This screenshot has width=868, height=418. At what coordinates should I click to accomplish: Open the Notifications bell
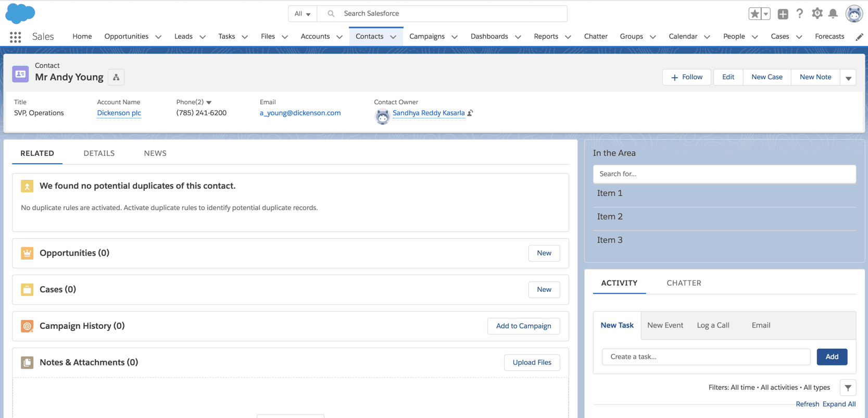pyautogui.click(x=833, y=14)
